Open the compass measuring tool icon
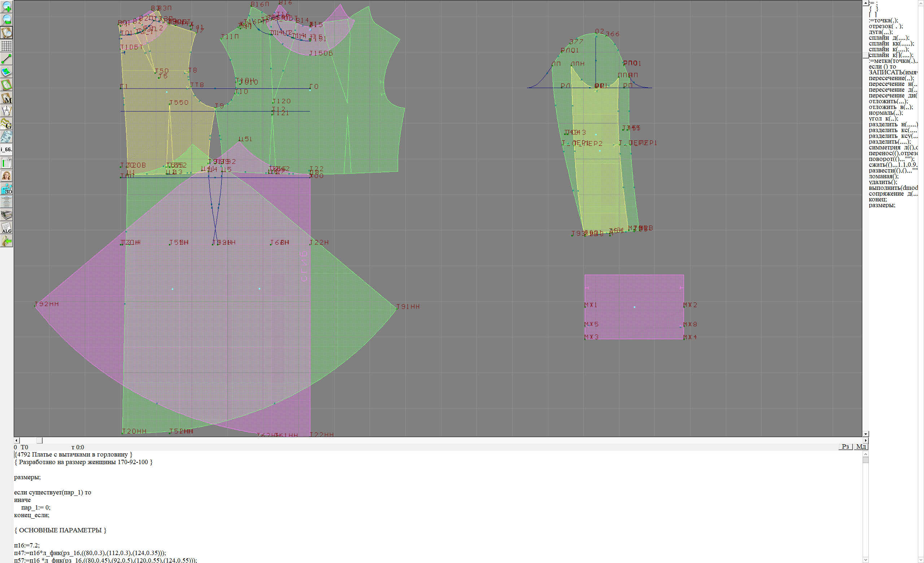This screenshot has width=924, height=563. (x=6, y=111)
